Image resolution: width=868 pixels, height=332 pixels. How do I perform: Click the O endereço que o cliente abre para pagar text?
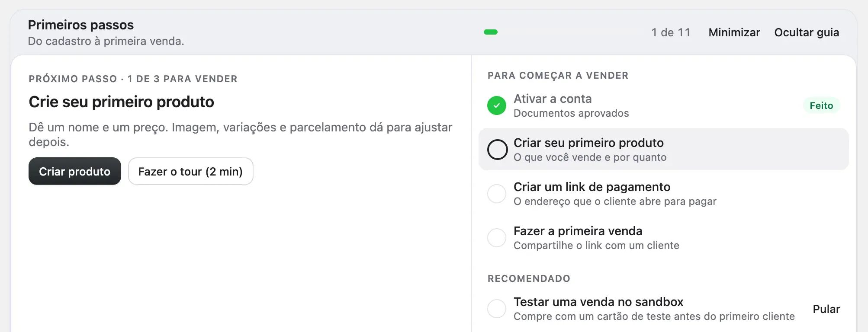pos(615,201)
